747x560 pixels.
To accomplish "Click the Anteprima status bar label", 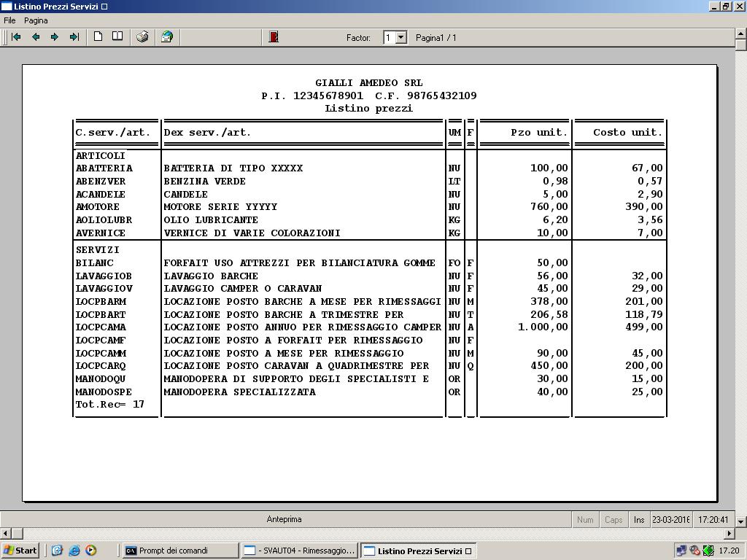I will point(284,519).
